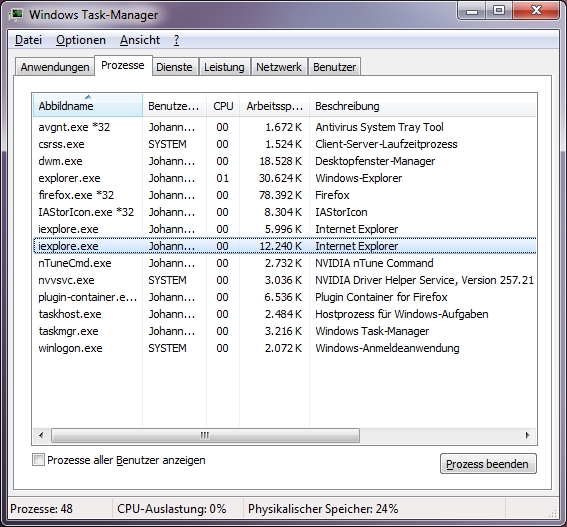
Task: Click the Task-Manager title bar icon
Action: tap(17, 14)
